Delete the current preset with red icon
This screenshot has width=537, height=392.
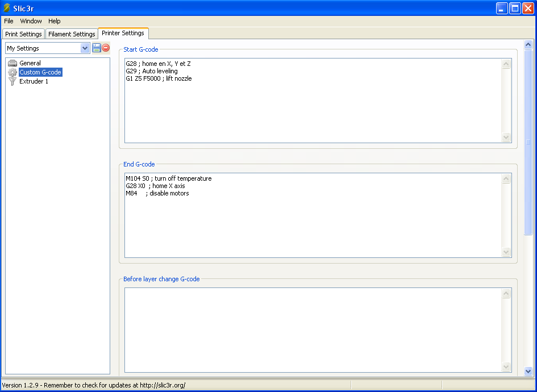106,48
